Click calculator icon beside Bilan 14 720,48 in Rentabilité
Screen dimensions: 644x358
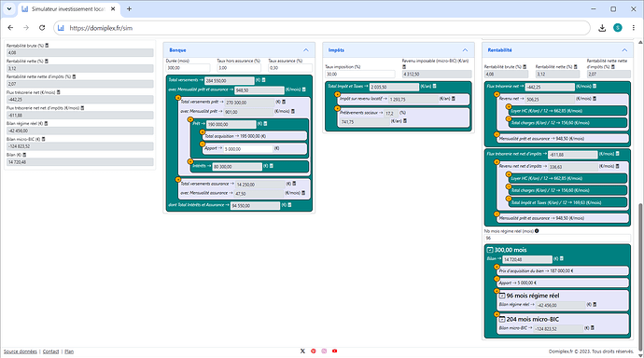[562, 258]
